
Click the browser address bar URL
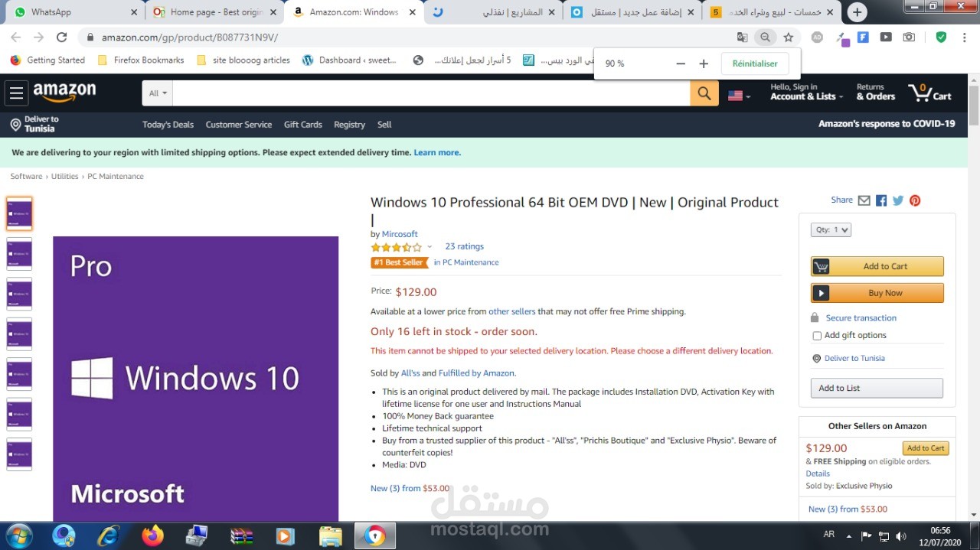(189, 37)
